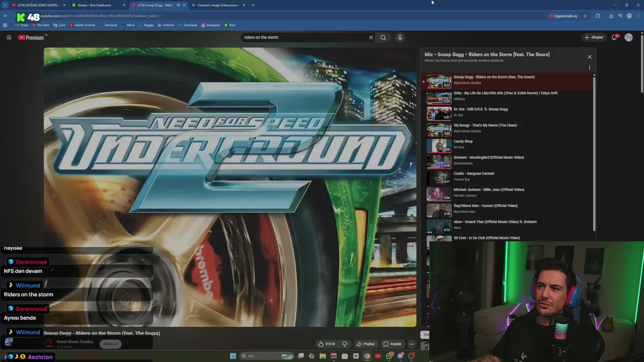Open the browser downloads icon
The image size is (644, 362).
tap(611, 16)
